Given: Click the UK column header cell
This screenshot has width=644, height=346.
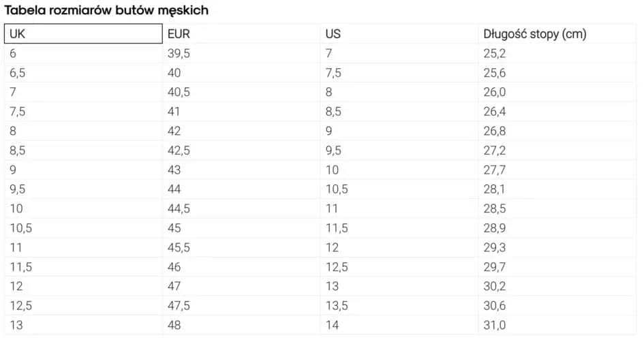Looking at the screenshot, I should [x=83, y=34].
